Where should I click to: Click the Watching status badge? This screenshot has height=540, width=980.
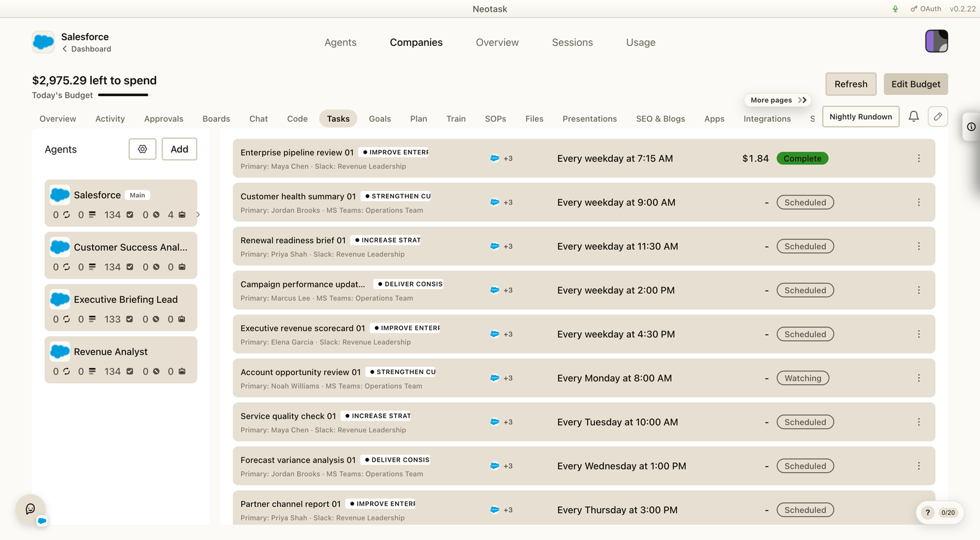pos(803,378)
